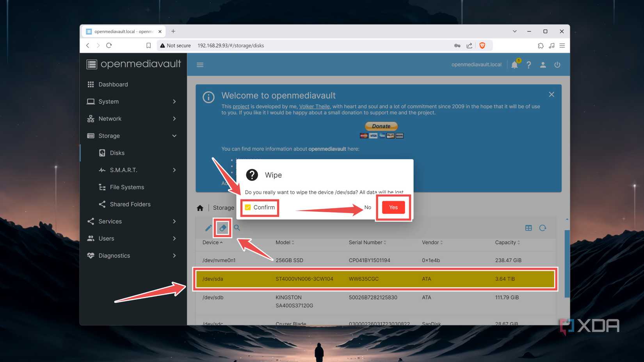Close the openmediavault.local tab
The width and height of the screenshot is (644, 362).
160,32
